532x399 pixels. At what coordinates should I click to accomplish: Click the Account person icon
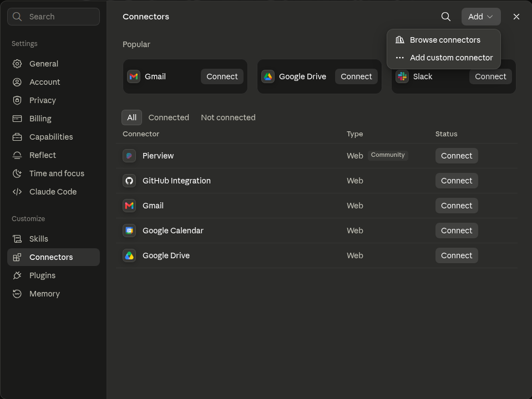(17, 82)
